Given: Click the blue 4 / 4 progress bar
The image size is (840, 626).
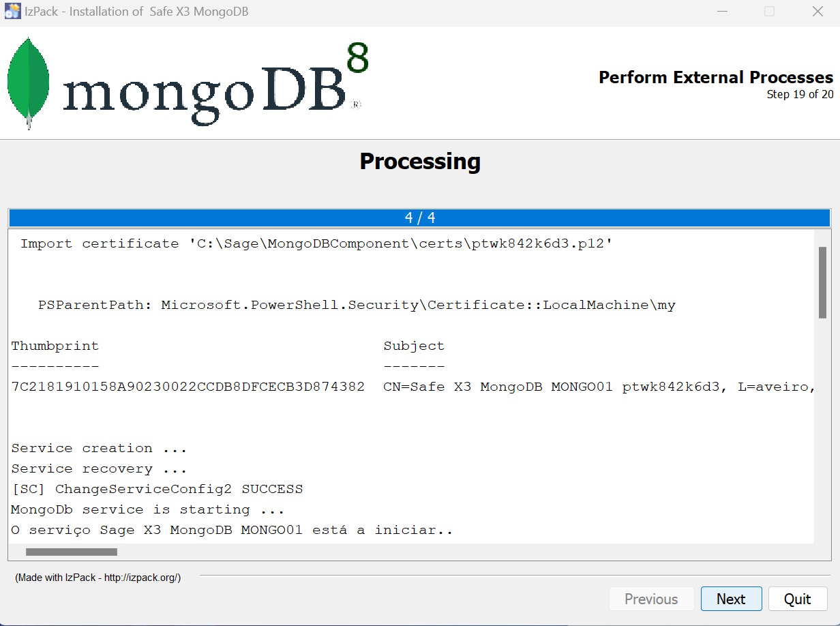Looking at the screenshot, I should coord(419,218).
